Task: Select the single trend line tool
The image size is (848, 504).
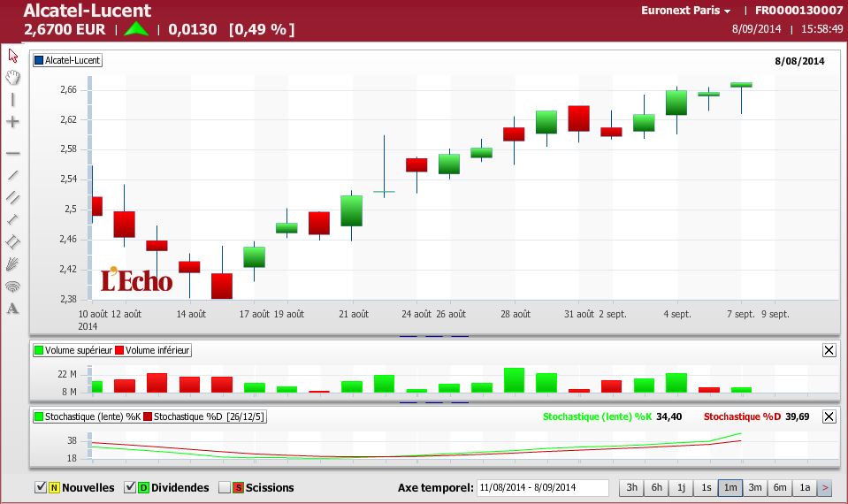Action: [13, 175]
